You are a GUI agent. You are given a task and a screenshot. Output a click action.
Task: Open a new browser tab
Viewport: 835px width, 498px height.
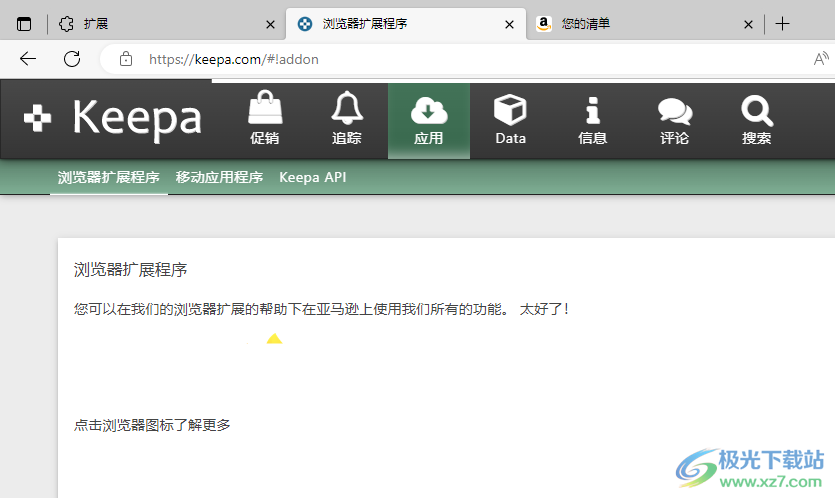782,24
